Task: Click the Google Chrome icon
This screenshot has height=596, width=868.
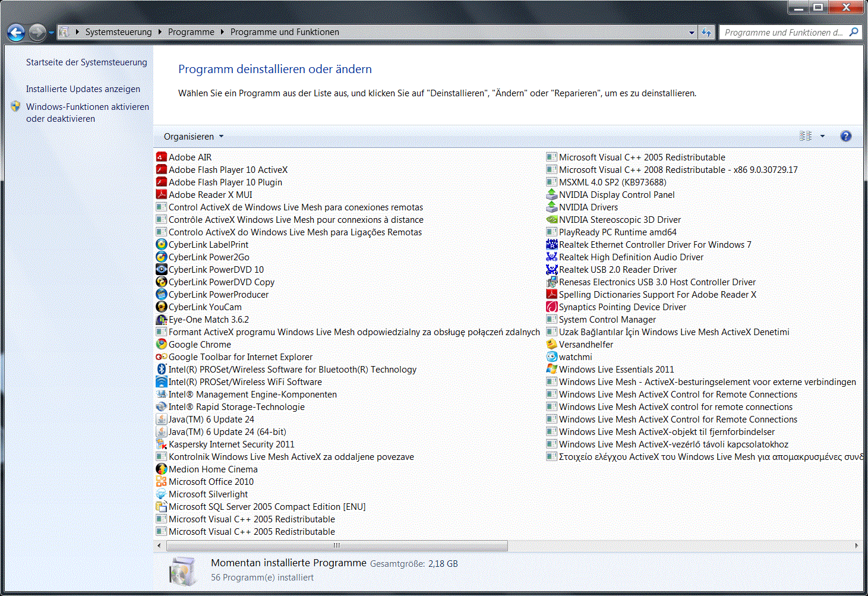Action: coord(161,344)
